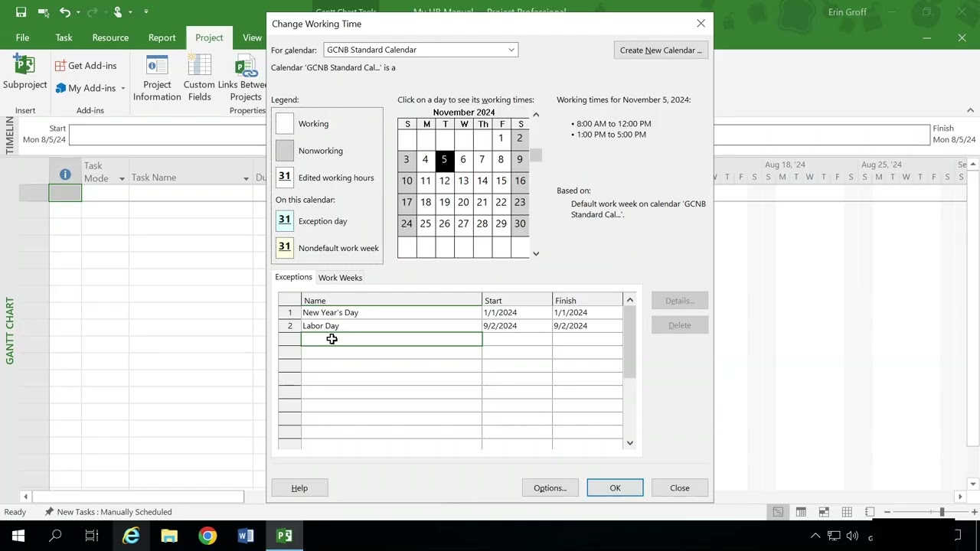Switch to Gantt Chart view in status bar

[778, 512]
